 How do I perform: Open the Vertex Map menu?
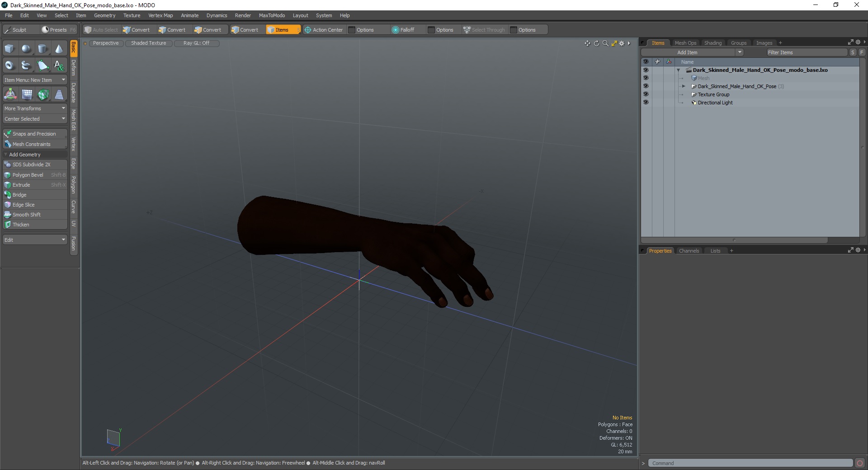point(160,15)
